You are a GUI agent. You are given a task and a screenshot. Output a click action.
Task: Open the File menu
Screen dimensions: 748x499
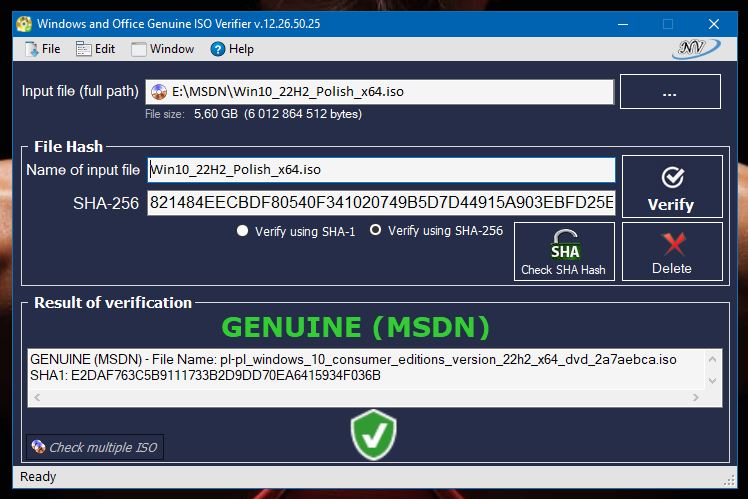(43, 49)
